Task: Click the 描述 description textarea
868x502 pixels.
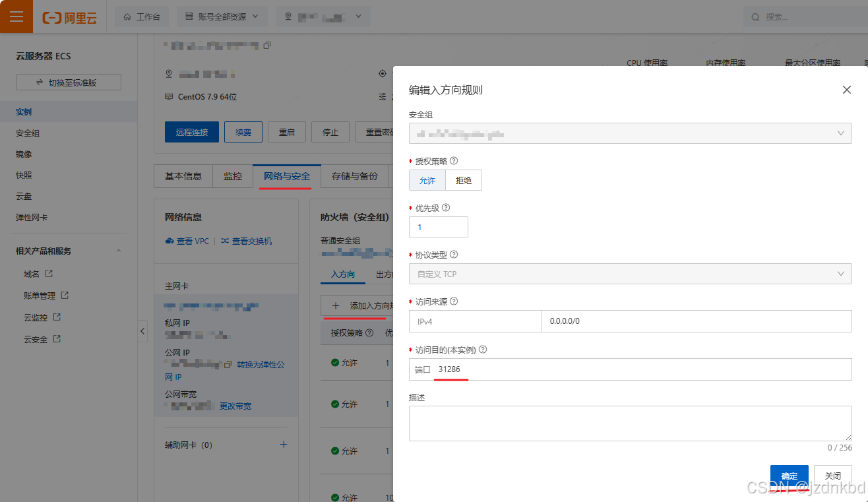Action: tap(631, 424)
